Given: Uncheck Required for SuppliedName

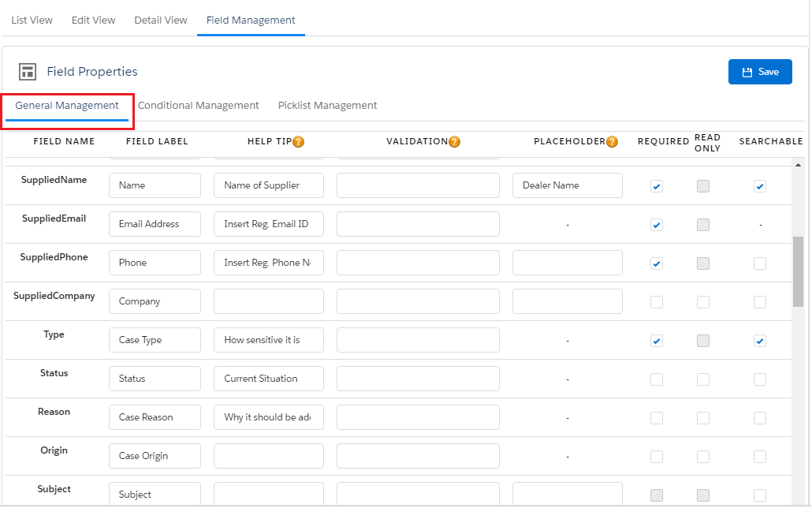Looking at the screenshot, I should (x=657, y=186).
